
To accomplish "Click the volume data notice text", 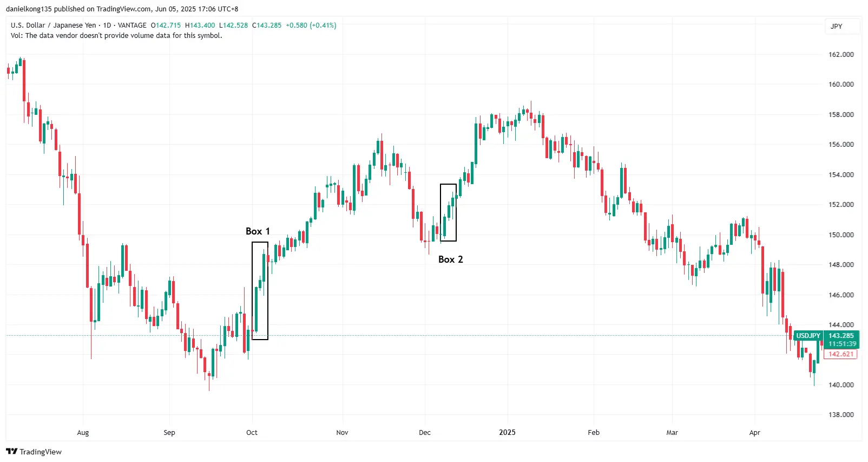I will click(116, 36).
